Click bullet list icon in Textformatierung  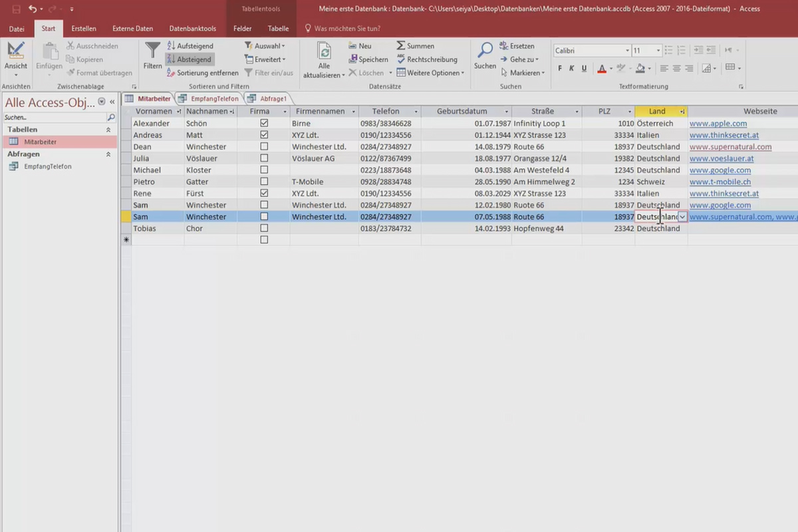[669, 51]
